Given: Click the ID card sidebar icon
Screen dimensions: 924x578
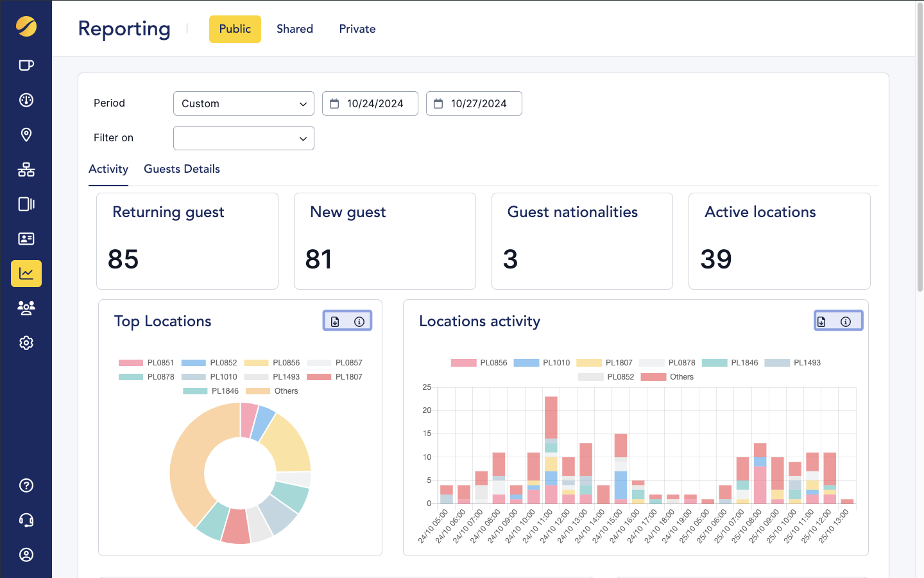Looking at the screenshot, I should click(26, 239).
